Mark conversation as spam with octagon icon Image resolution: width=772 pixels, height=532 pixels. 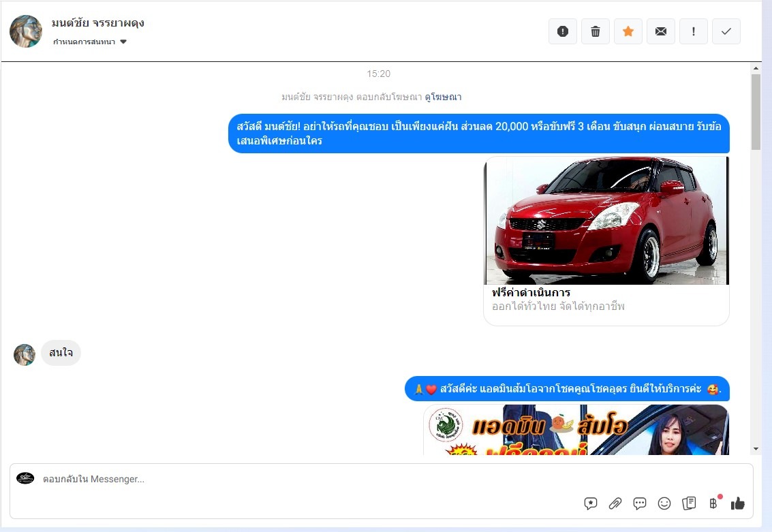[x=563, y=31]
